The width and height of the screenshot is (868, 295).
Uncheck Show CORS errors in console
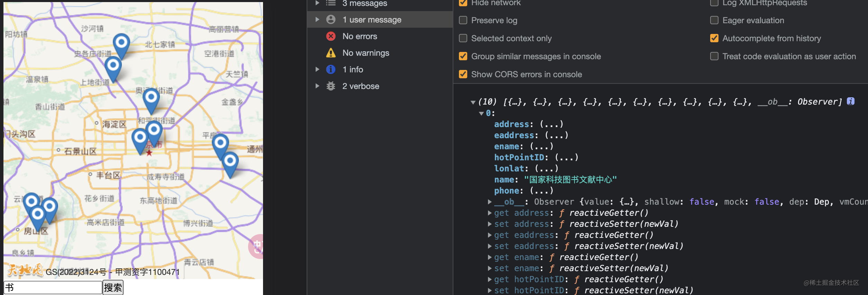[463, 74]
